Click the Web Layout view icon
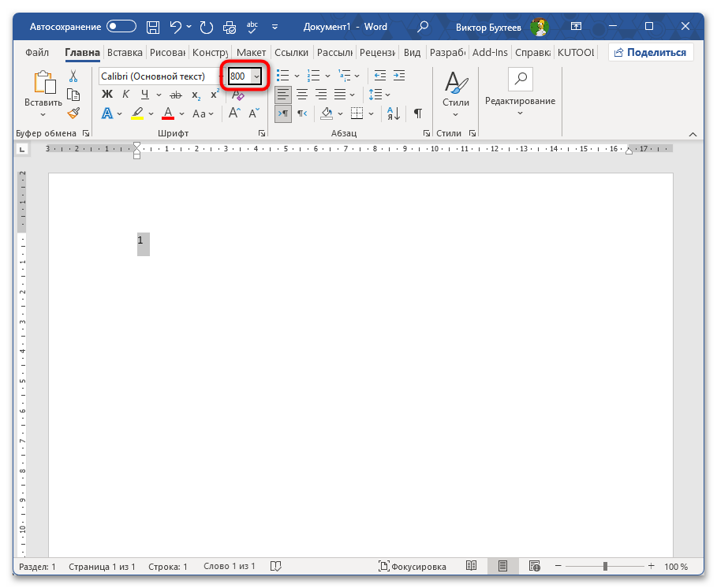Screen dimensions: 717x588 534,566
